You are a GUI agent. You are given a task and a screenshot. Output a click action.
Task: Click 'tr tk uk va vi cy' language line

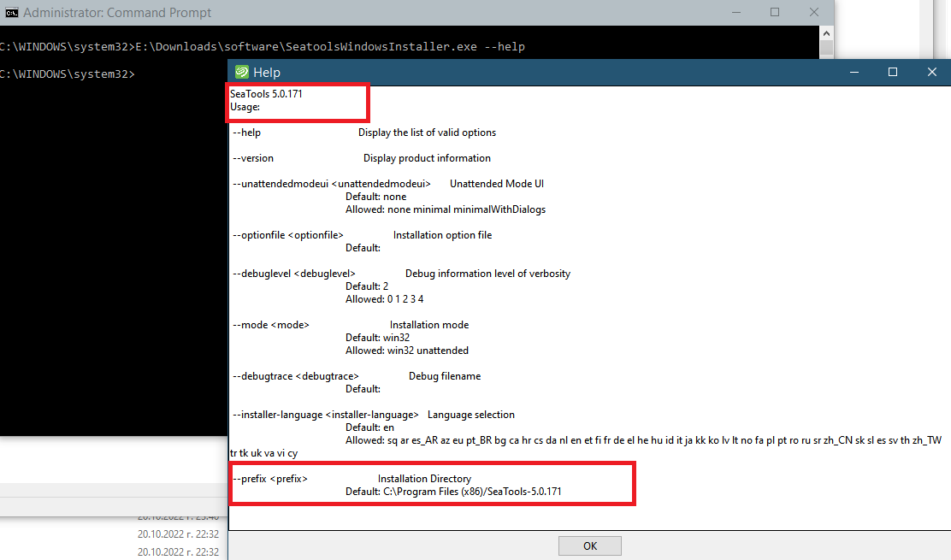[x=263, y=453]
